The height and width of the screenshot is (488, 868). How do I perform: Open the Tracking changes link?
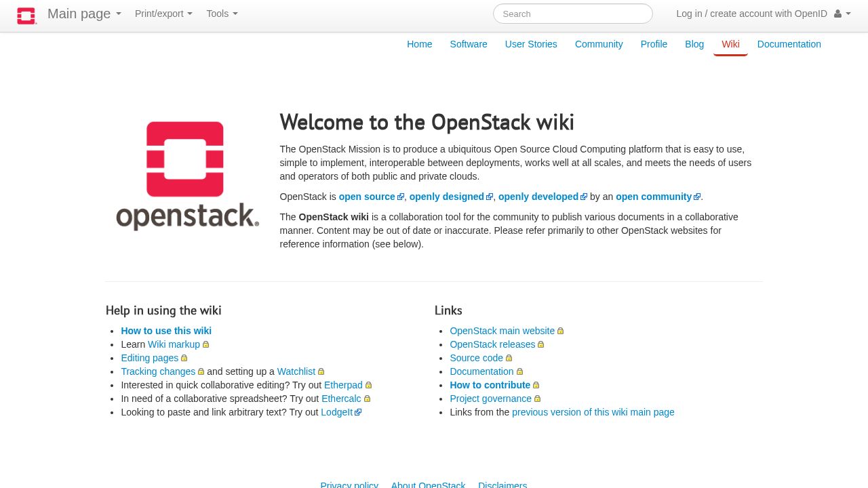[163, 371]
